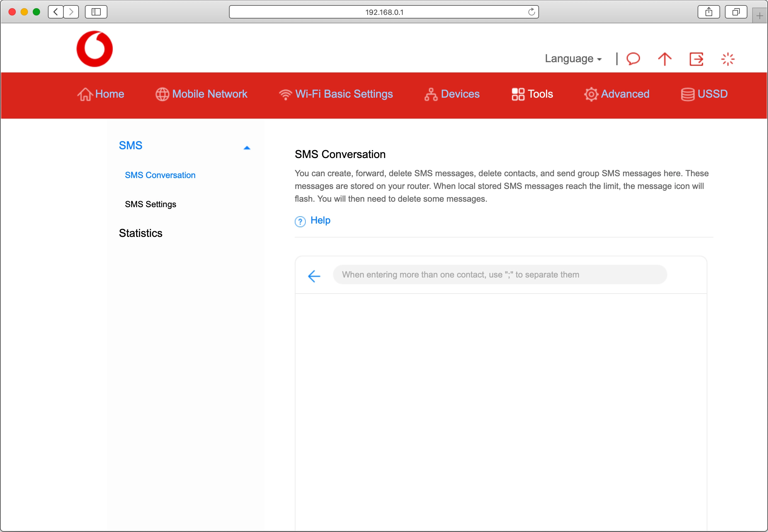Click the Wi-Fi signal icon in navbar
768x532 pixels.
click(x=285, y=94)
